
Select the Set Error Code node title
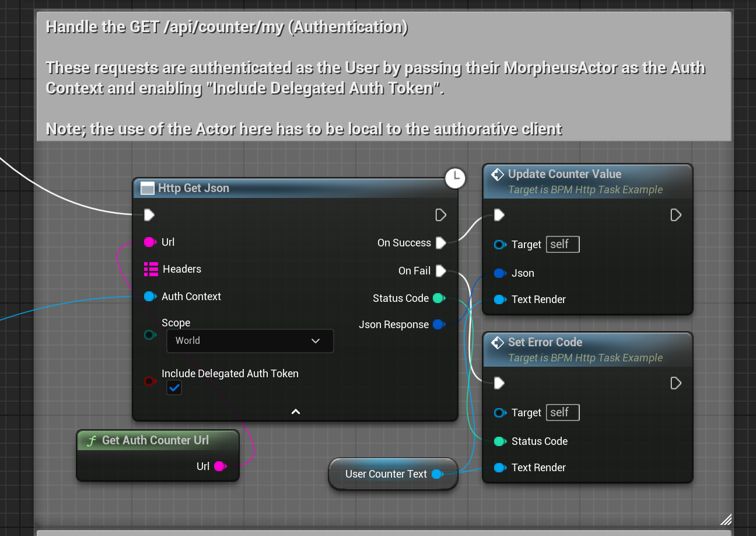(545, 343)
